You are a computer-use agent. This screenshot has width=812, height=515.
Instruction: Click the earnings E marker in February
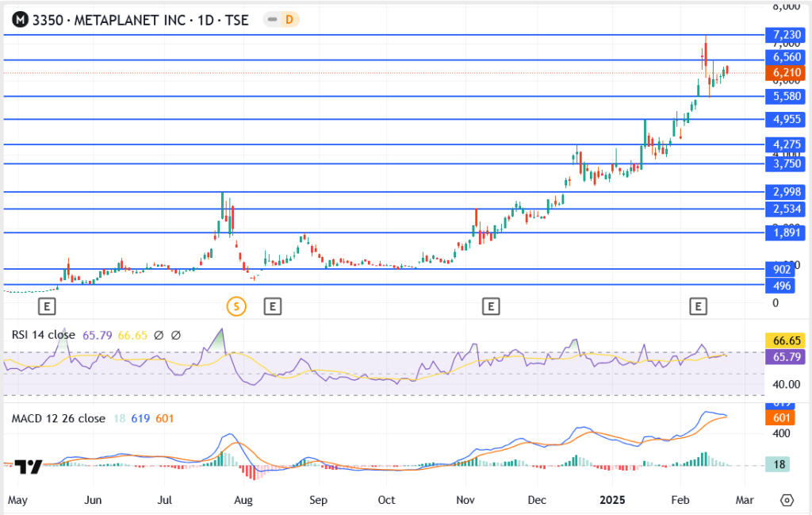coord(698,306)
